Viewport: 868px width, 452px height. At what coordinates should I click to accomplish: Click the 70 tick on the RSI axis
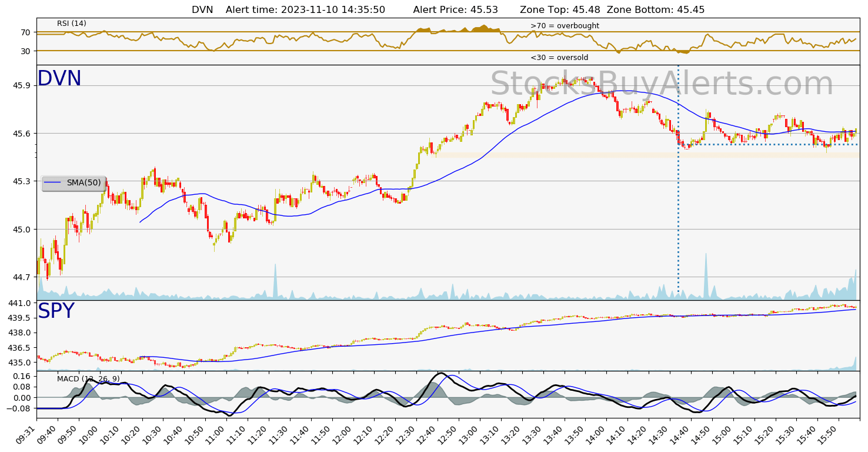tap(26, 32)
